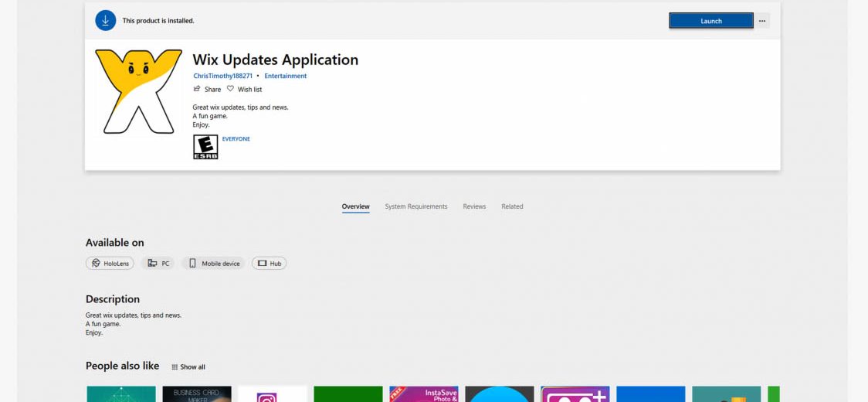
Task: Switch to the Reviews tab
Action: (x=474, y=206)
